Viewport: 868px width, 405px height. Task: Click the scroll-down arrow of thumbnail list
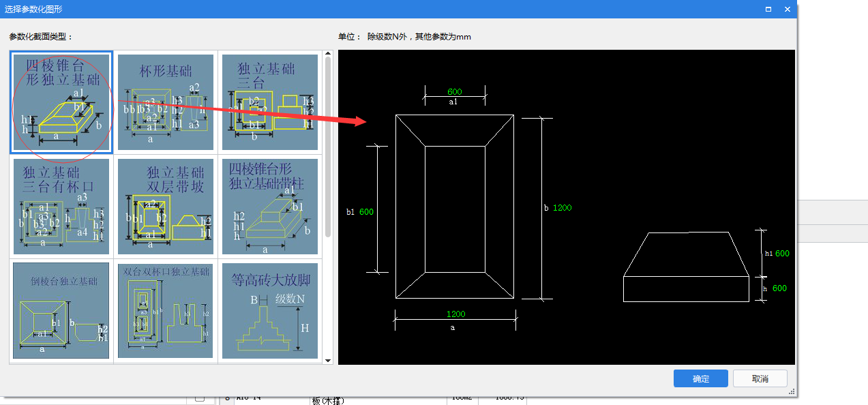pos(328,360)
